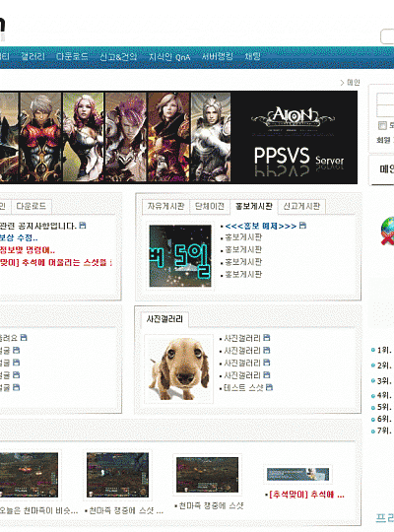Viewport: 394px width, 532px height.
Task: Open the [추석맞이] 추석에 ... red caption link
Action: click(x=306, y=495)
